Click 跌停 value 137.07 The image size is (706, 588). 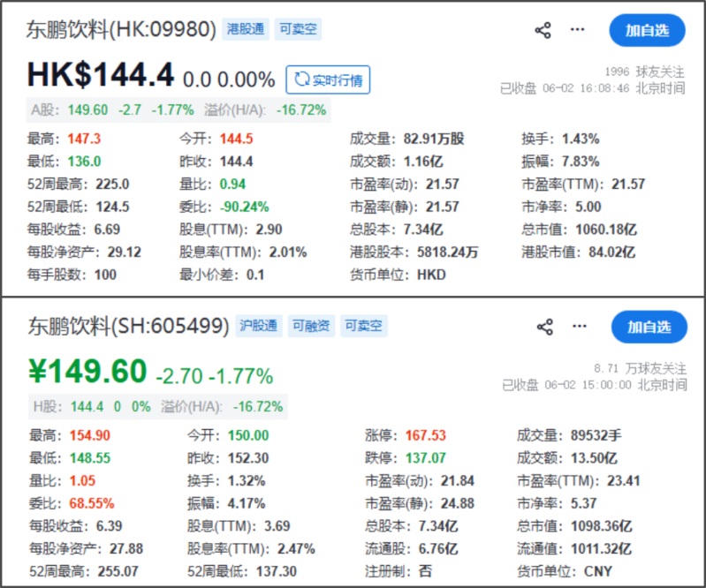pyautogui.click(x=426, y=458)
